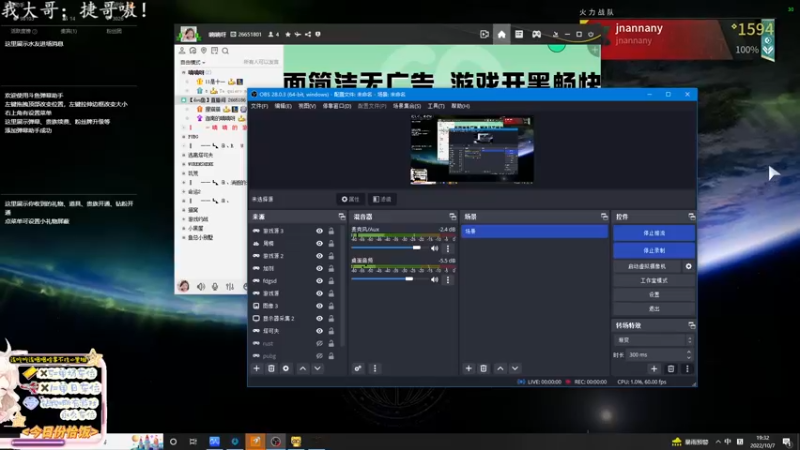Add a new source with the plus button
The width and height of the screenshot is (800, 450).
pos(256,368)
